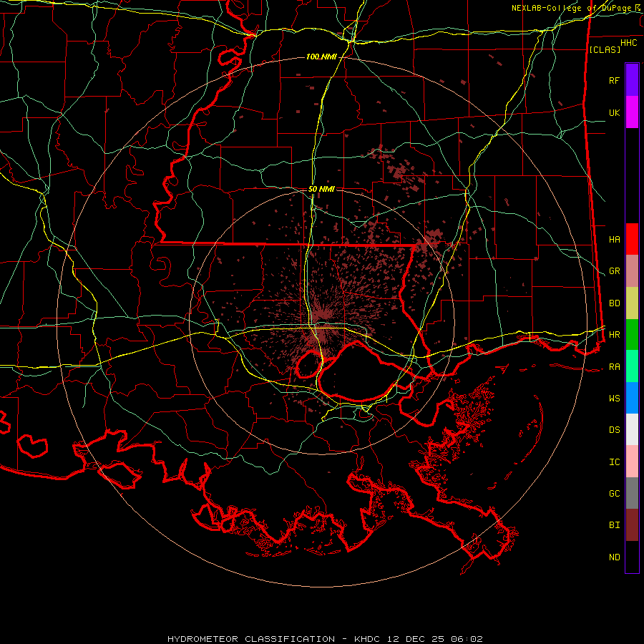Pick the HR green legend swatch

tap(632, 335)
